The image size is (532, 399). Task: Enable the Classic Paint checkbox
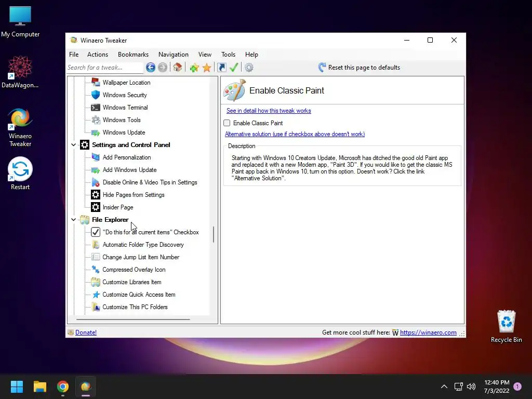point(227,123)
